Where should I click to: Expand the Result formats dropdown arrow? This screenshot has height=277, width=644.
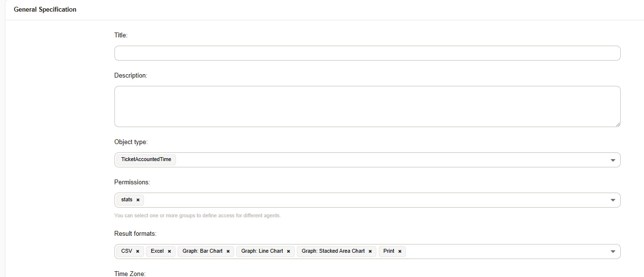612,252
